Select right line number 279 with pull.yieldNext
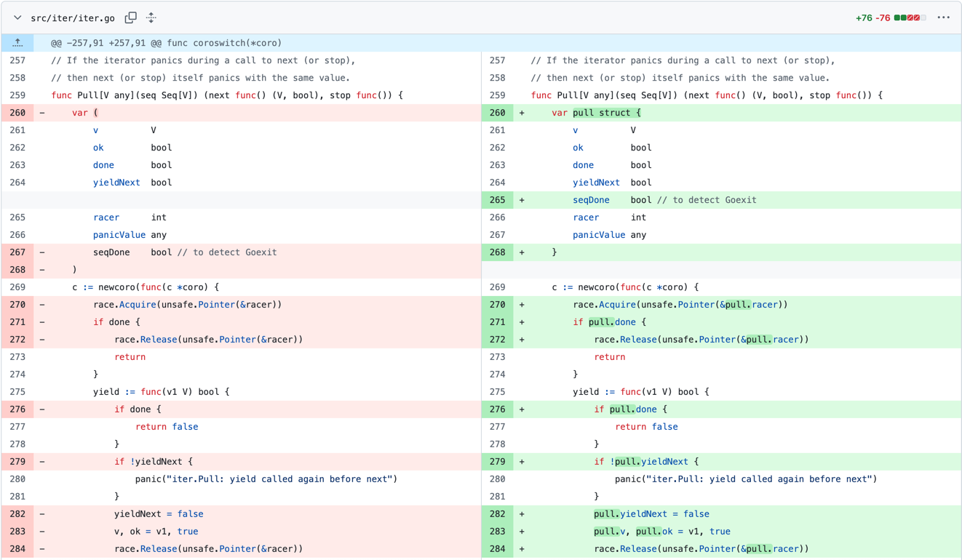 (497, 462)
